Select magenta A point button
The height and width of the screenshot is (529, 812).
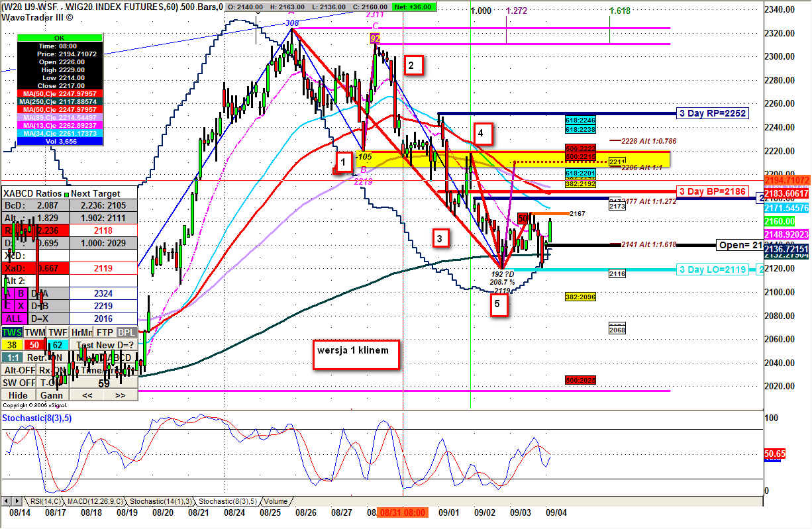(x=7, y=293)
